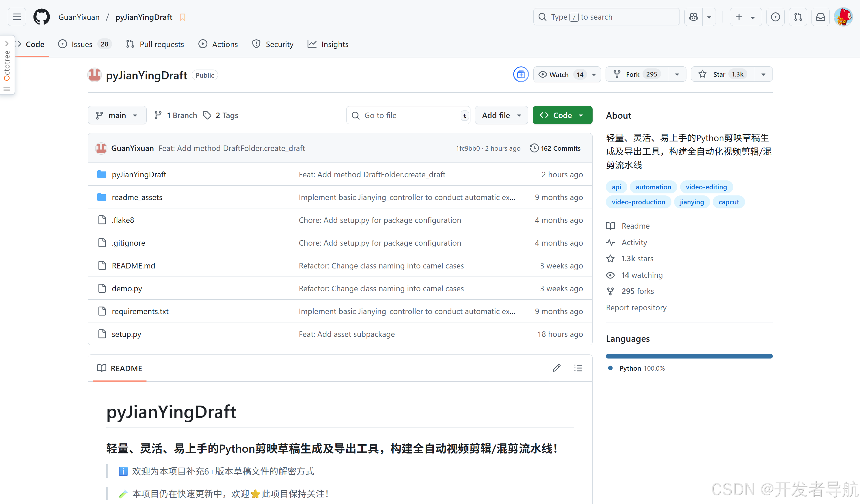This screenshot has width=860, height=504.
Task: View the 2 Tags link
Action: [221, 115]
